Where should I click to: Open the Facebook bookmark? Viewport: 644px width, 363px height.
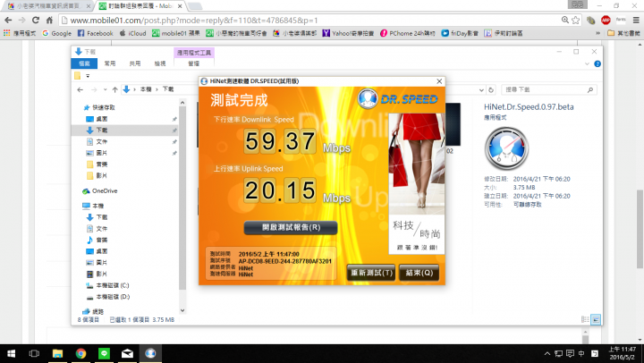pyautogui.click(x=96, y=33)
